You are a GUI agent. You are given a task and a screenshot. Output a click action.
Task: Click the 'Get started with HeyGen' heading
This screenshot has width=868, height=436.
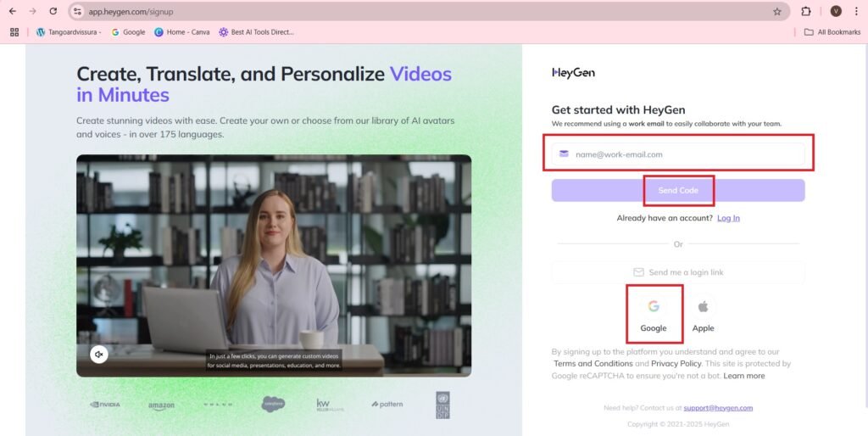click(618, 109)
